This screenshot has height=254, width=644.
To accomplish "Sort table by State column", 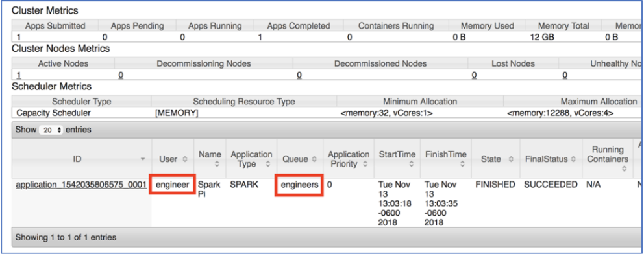I will (496, 159).
